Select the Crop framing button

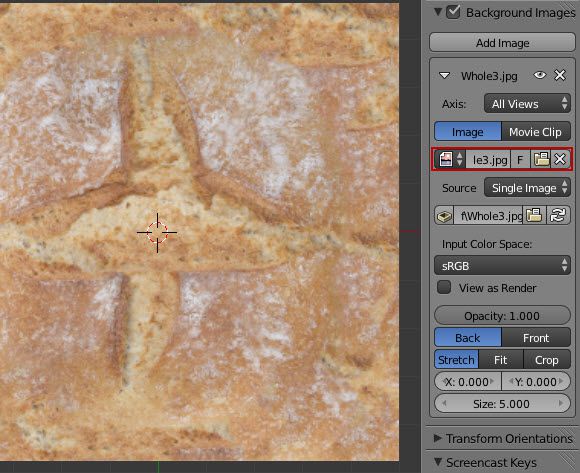coord(547,359)
